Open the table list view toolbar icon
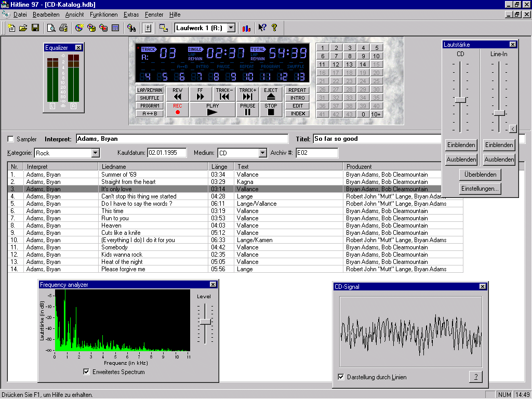This screenshot has height=399, width=532. coord(115,28)
